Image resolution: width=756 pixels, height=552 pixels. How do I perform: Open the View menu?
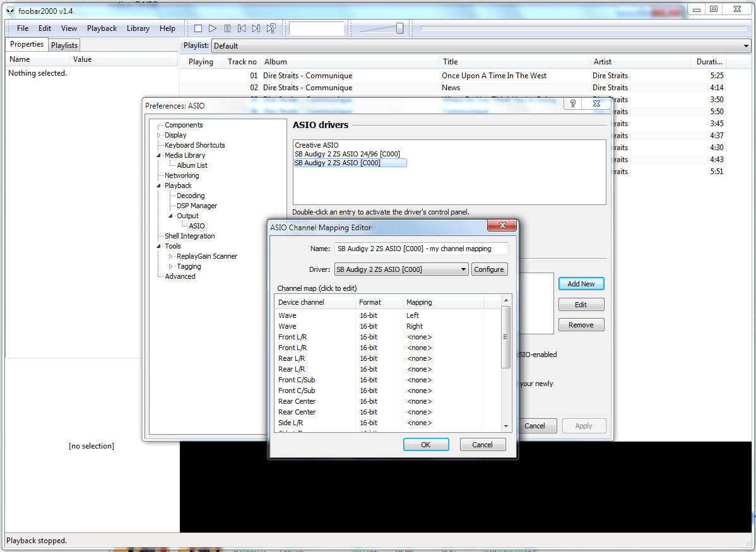(x=69, y=28)
